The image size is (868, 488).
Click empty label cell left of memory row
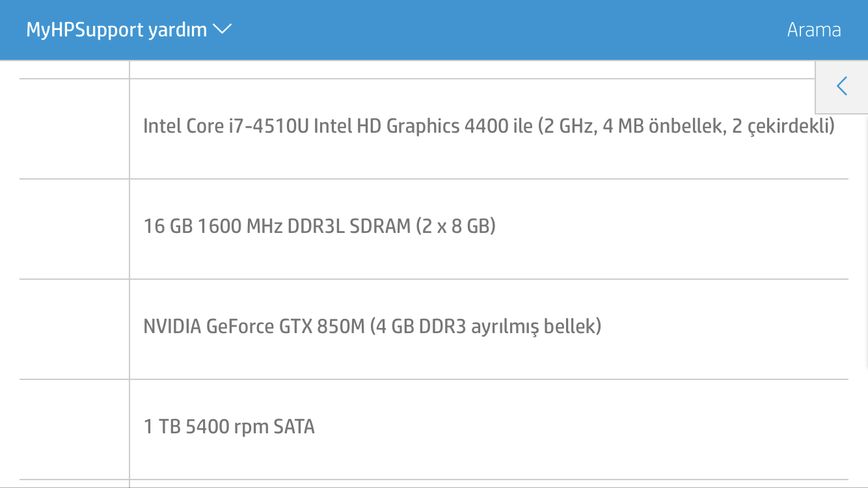(74, 229)
